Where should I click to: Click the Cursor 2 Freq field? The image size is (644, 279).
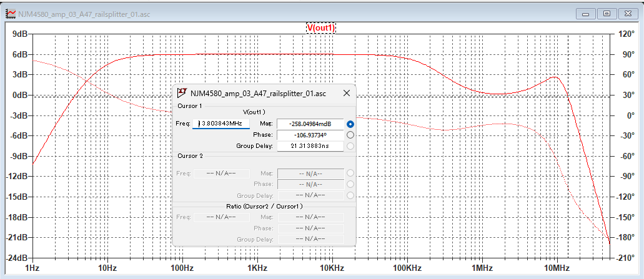click(221, 174)
